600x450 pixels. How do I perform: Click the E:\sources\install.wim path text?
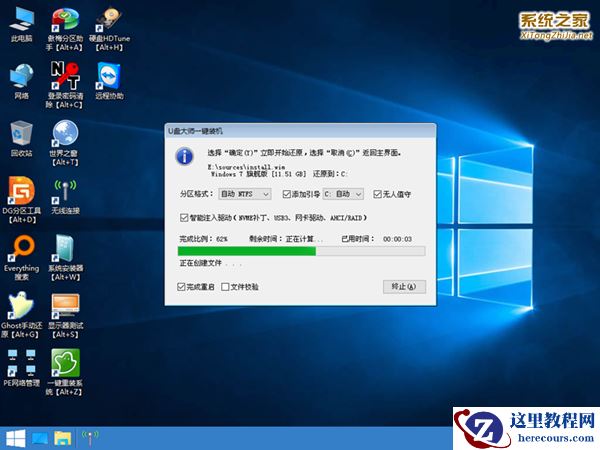pos(246,167)
